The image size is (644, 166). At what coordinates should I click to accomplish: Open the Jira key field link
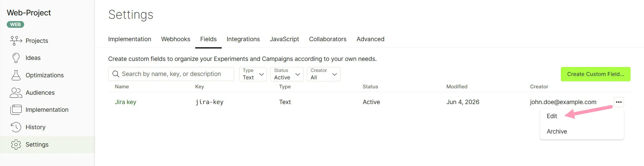(125, 102)
